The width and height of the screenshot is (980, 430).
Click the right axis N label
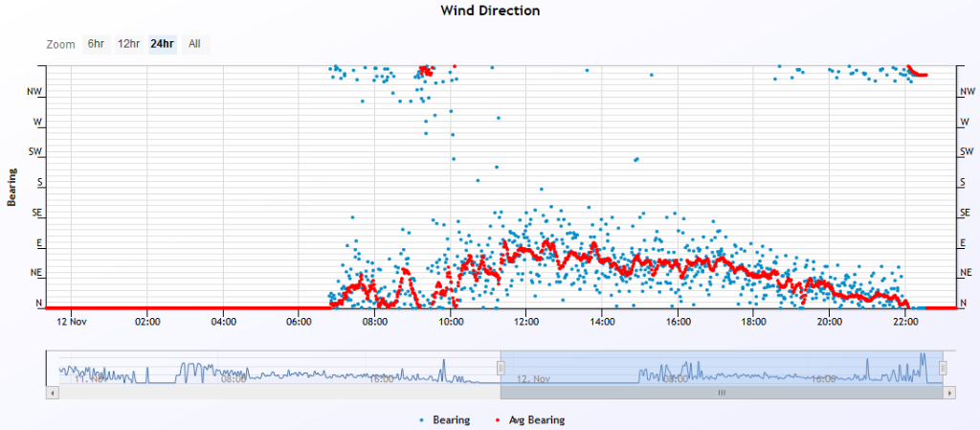[963, 304]
